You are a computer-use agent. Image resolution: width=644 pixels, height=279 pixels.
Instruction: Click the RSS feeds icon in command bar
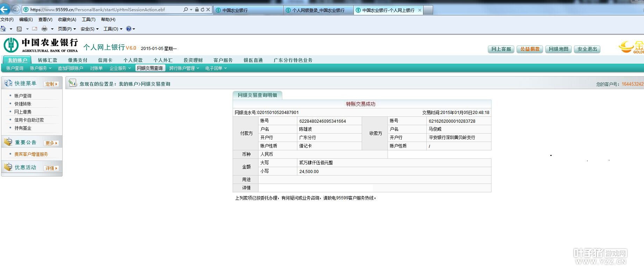(19, 29)
